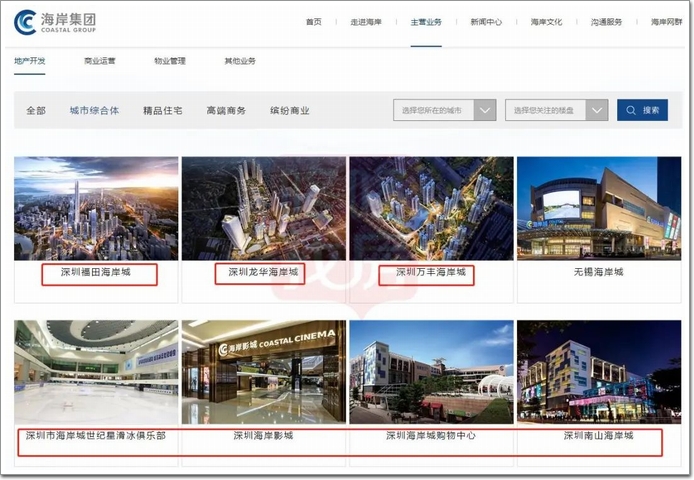
Task: Open the 海岸文化 menu item
Action: coord(546,21)
